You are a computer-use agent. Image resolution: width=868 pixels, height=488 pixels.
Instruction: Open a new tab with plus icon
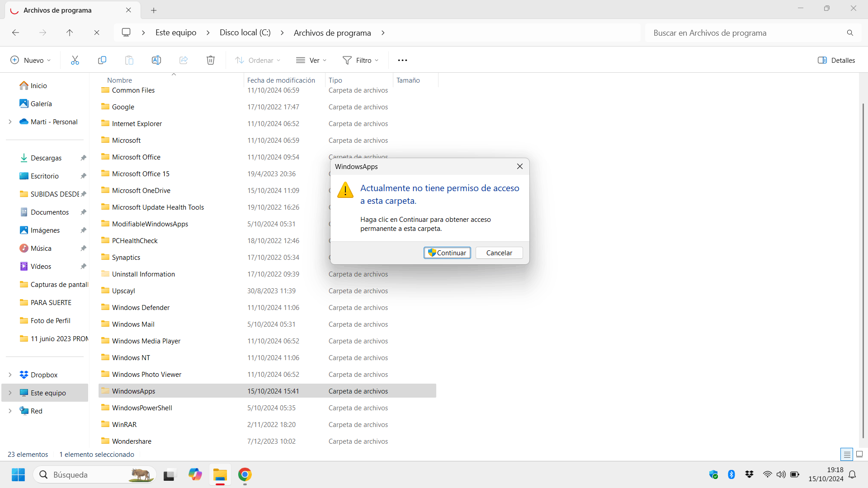coord(154,10)
